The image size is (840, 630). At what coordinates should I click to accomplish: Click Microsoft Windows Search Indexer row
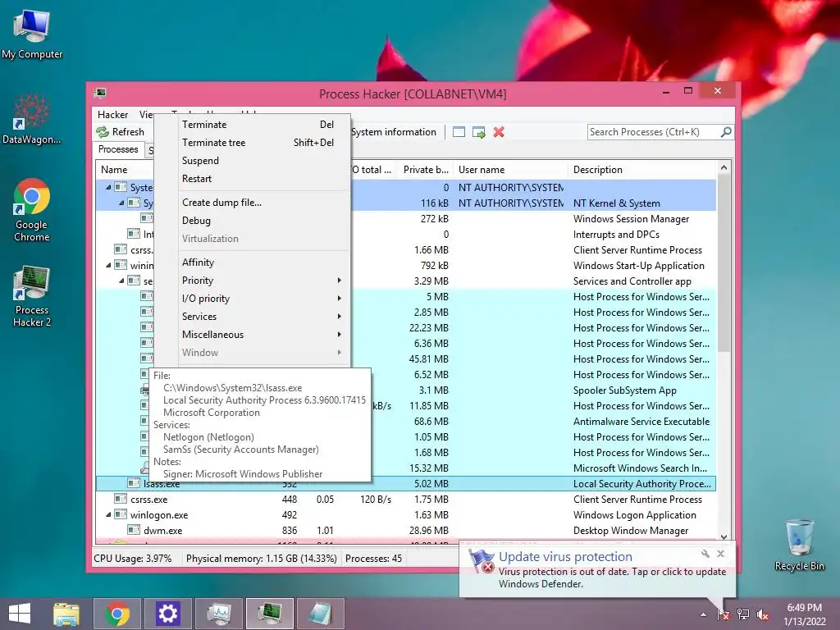tap(405, 468)
